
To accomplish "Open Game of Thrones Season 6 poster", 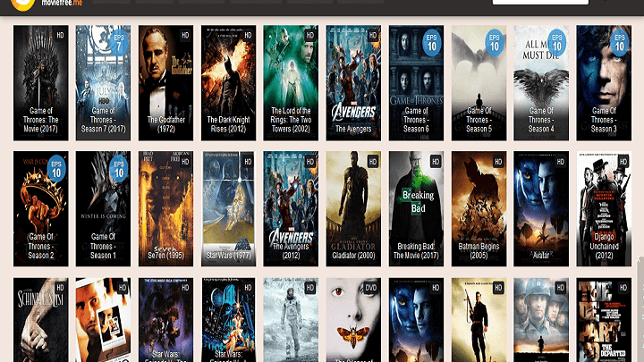I will (416, 83).
